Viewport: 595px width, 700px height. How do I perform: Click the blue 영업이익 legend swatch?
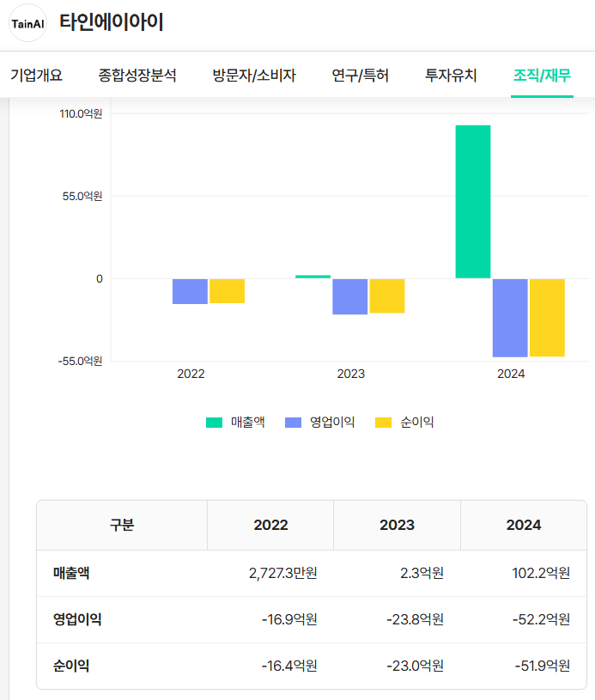(x=294, y=422)
